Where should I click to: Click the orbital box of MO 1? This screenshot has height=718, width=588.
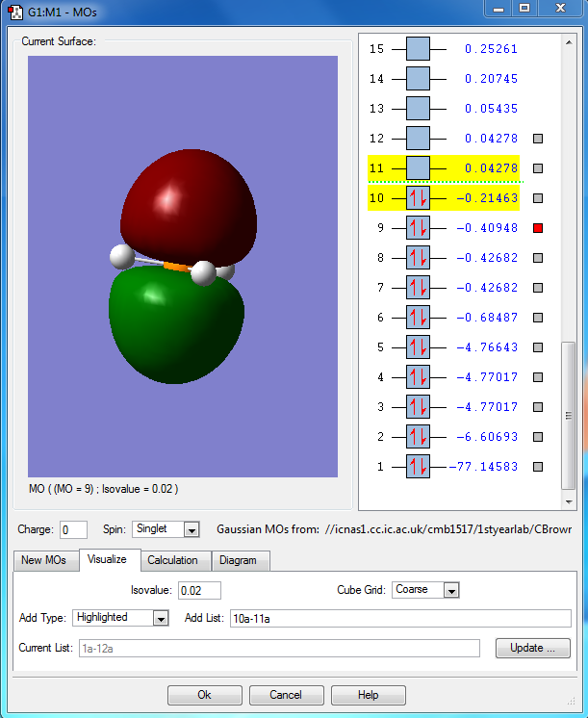pyautogui.click(x=418, y=467)
